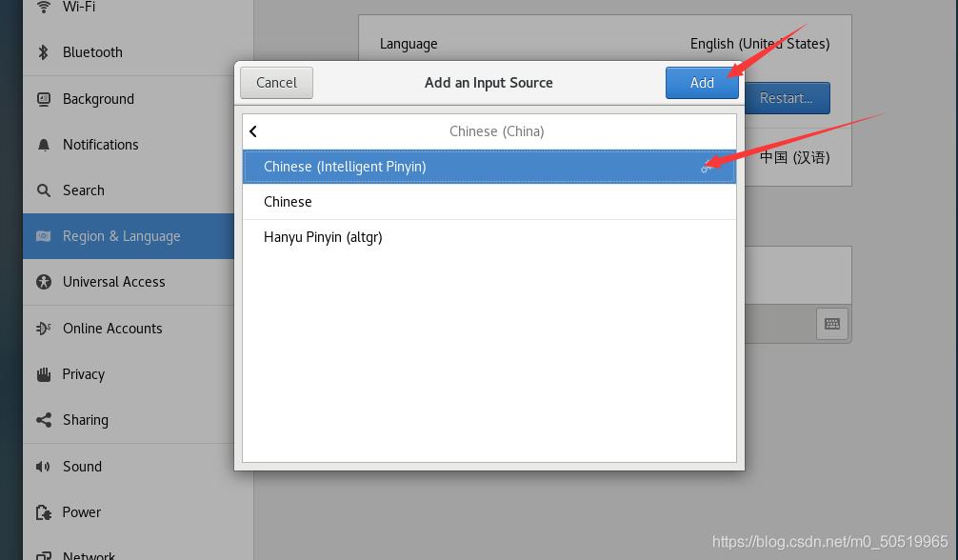Open Notifications settings

(x=138, y=145)
